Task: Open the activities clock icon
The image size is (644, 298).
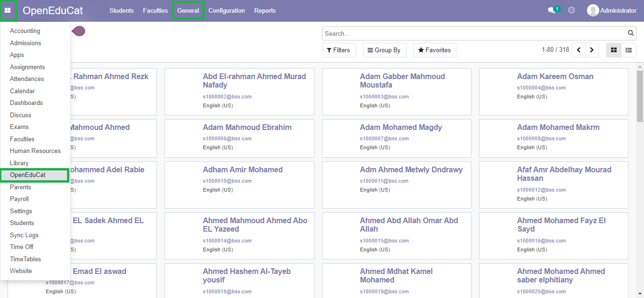Action: tap(571, 10)
